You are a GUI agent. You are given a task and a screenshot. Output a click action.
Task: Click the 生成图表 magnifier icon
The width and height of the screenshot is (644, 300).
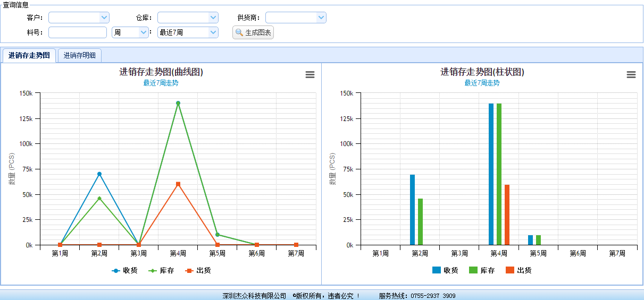[x=239, y=33]
